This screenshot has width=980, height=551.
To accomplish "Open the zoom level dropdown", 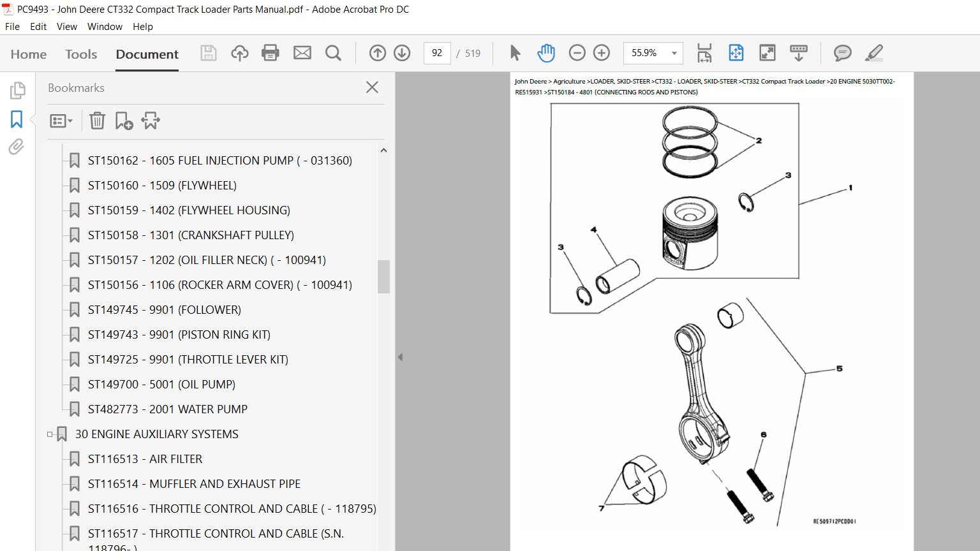I will point(674,53).
